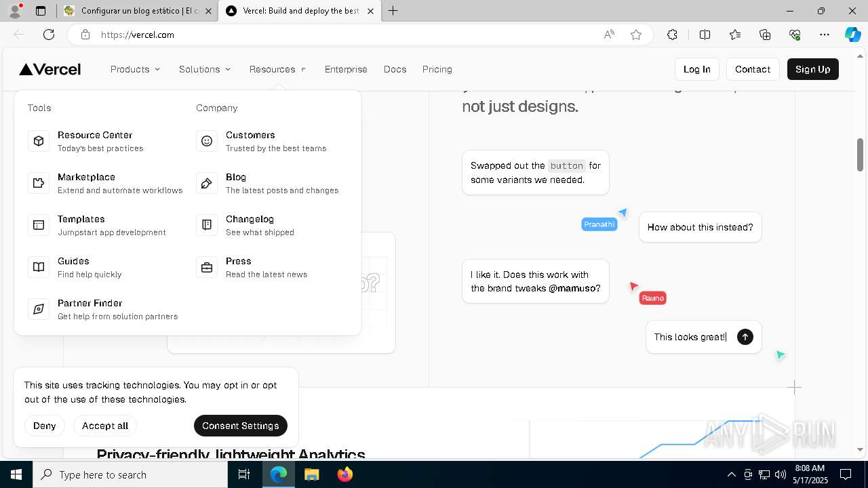The width and height of the screenshot is (868, 488).
Task: Open Settings and more ellipsis menu
Action: click(x=825, y=35)
